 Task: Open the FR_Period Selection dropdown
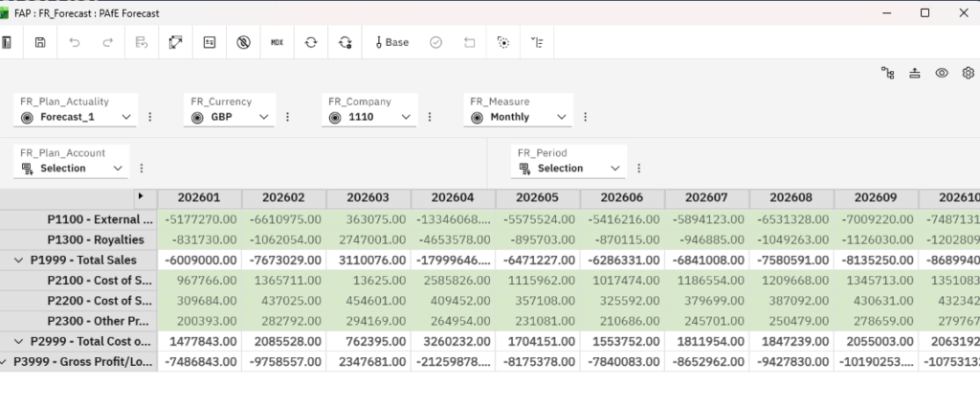571,168
